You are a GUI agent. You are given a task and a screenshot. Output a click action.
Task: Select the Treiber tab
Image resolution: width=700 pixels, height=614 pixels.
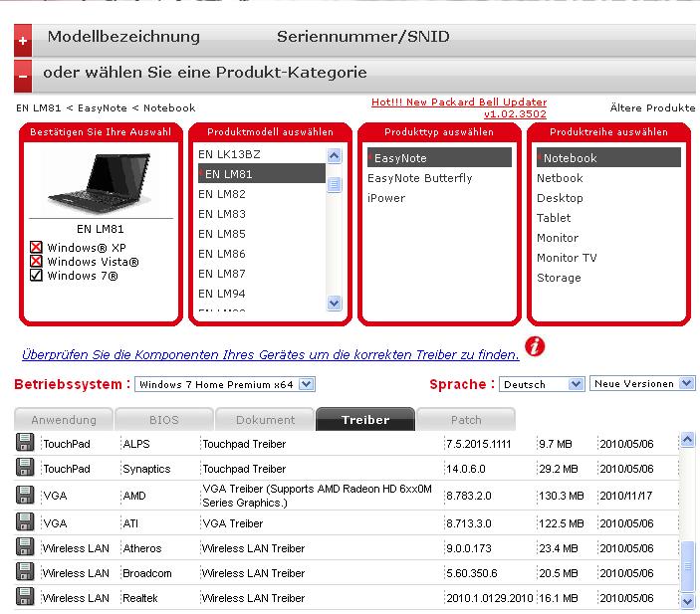[365, 419]
